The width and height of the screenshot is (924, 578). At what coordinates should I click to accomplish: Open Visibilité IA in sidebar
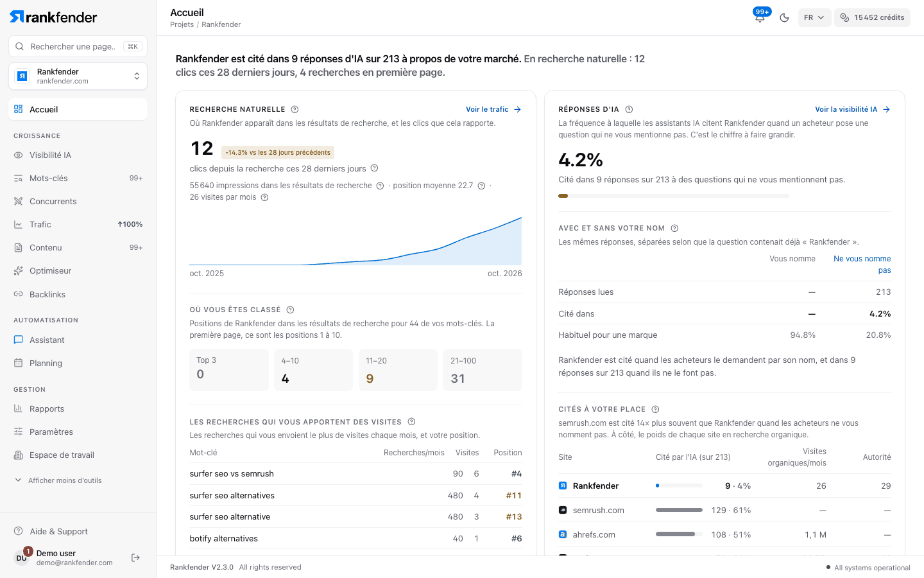(x=78, y=155)
